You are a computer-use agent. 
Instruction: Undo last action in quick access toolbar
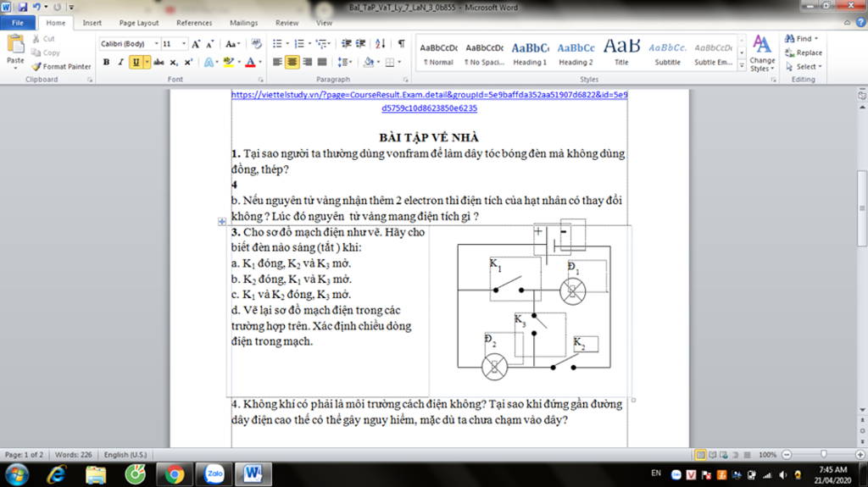(x=36, y=7)
